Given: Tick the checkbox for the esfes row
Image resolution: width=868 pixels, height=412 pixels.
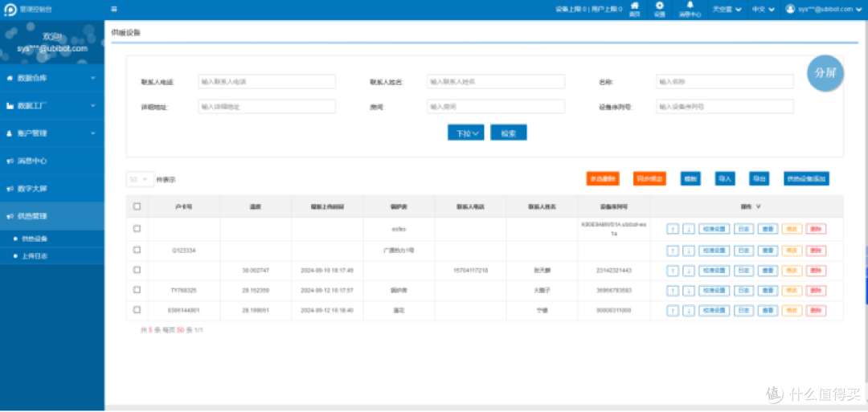Looking at the screenshot, I should coord(137,228).
